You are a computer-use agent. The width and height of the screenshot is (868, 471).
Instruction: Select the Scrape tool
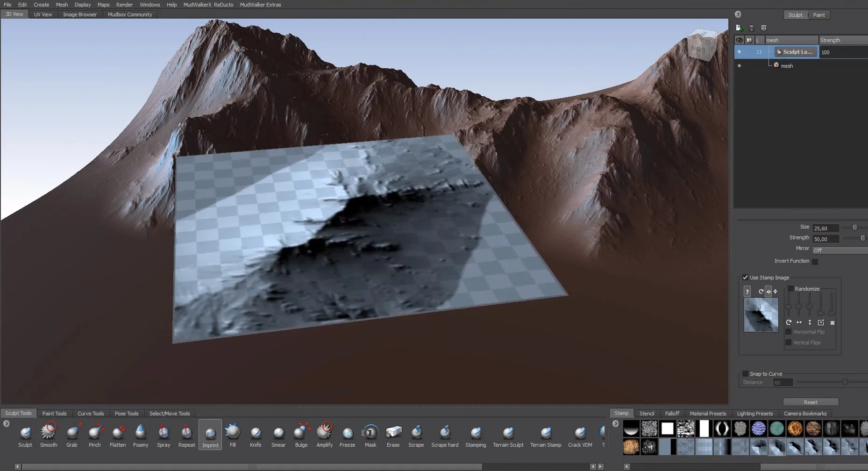(x=416, y=435)
